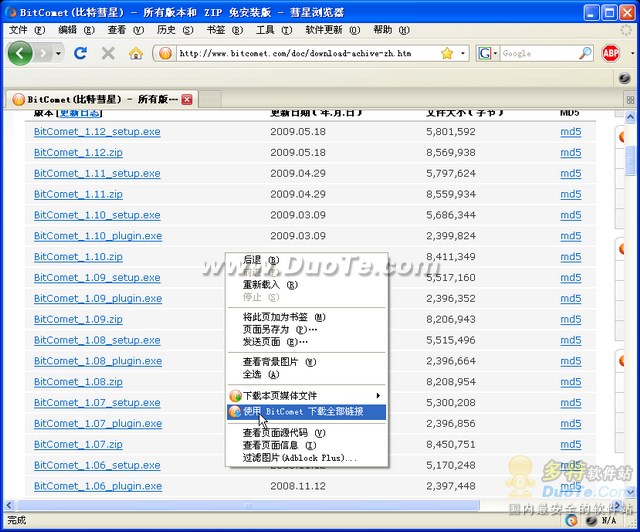Screen dimensions: 640x532
Task: Click the Reload page icon
Action: click(x=81, y=53)
